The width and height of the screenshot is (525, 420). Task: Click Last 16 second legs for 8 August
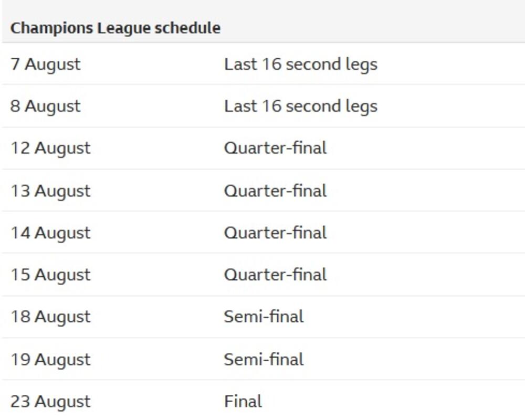pos(300,106)
